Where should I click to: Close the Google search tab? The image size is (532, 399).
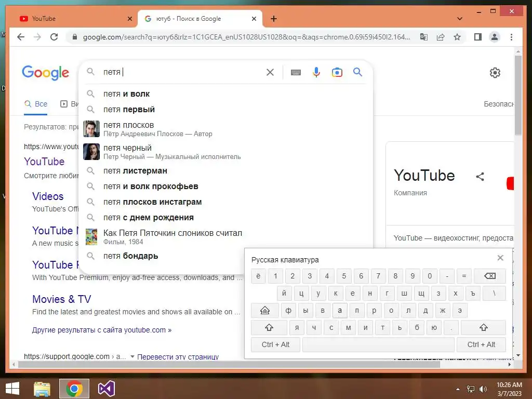pos(254,19)
